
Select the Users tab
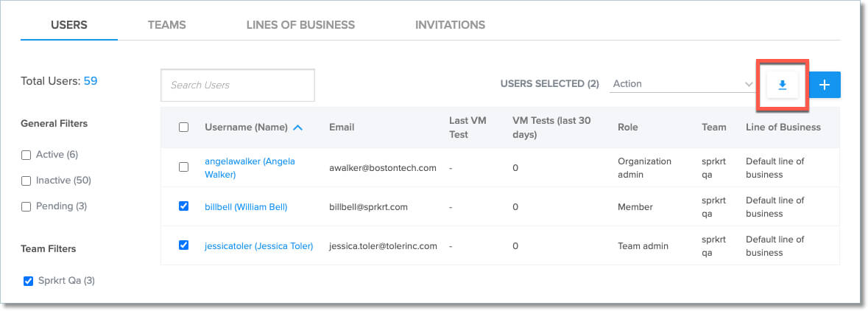point(69,25)
